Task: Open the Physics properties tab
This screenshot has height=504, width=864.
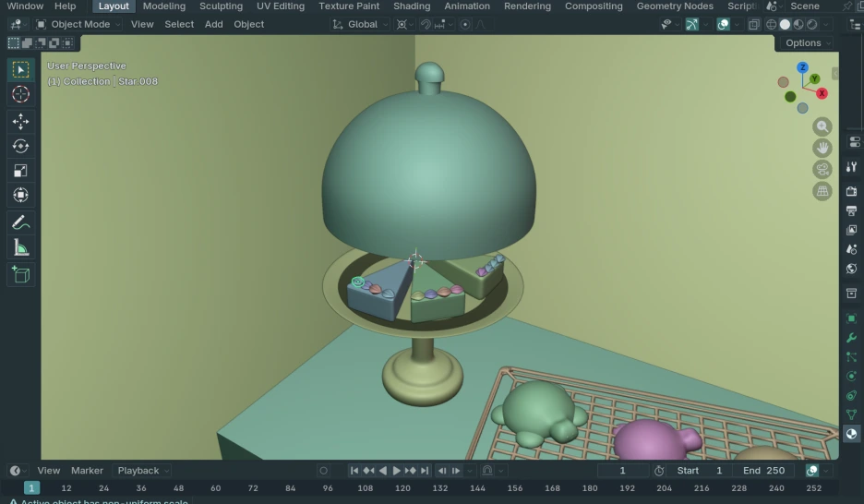Action: (x=851, y=377)
